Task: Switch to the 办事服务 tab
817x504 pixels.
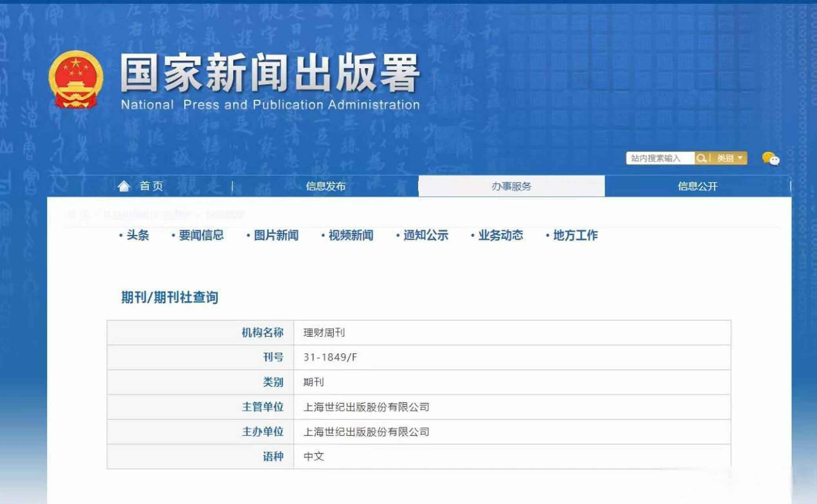Action: pos(511,186)
